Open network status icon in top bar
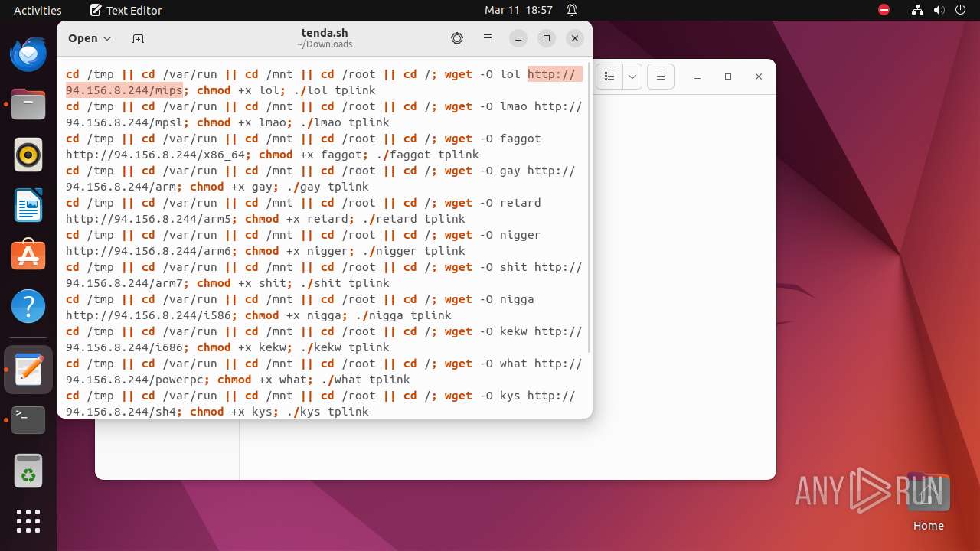Image resolution: width=980 pixels, height=551 pixels. coord(918,11)
